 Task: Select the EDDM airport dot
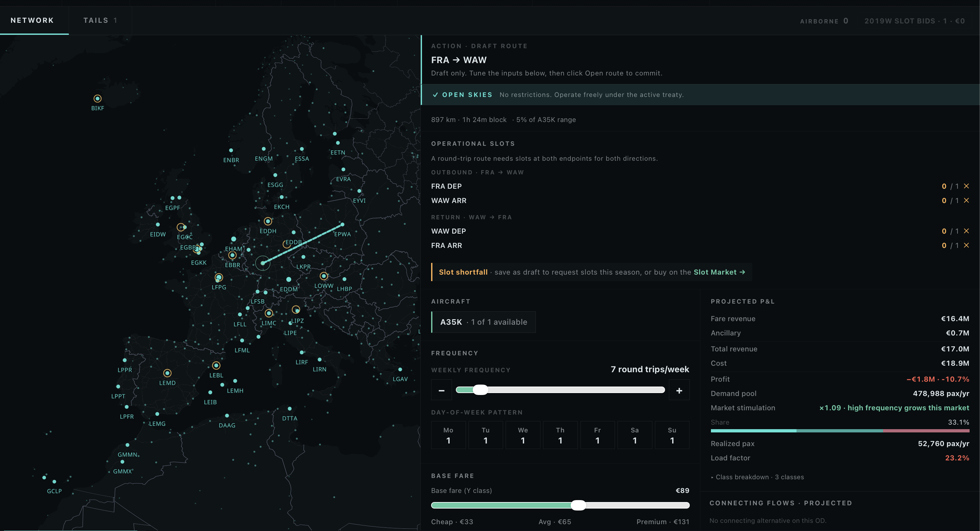(x=289, y=279)
